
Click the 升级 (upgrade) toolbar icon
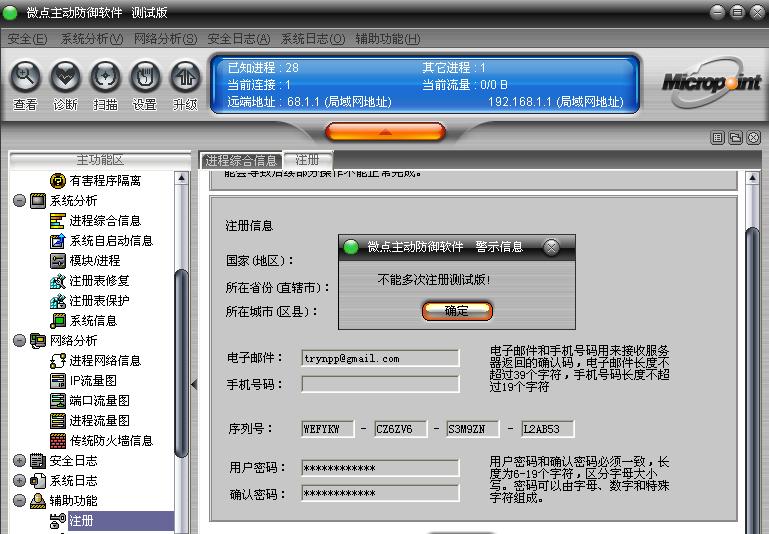coord(185,77)
